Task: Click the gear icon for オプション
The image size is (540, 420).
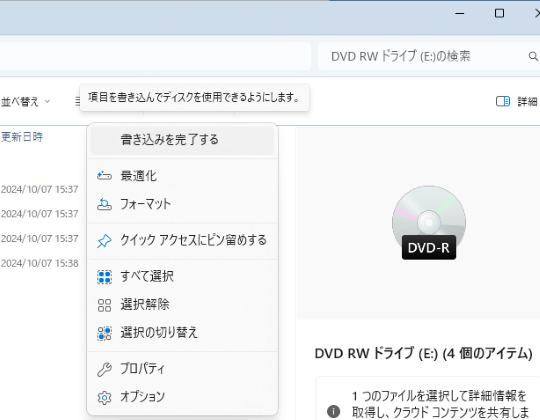Action: click(x=104, y=398)
